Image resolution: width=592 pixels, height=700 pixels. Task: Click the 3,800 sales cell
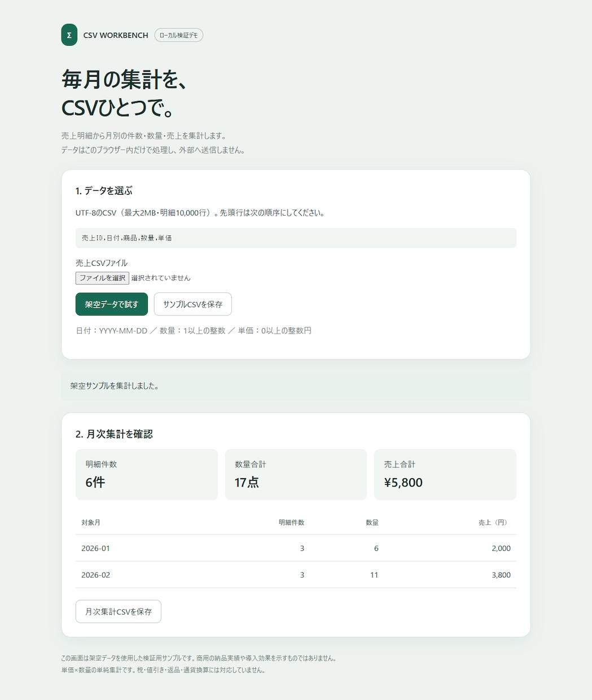(x=501, y=575)
